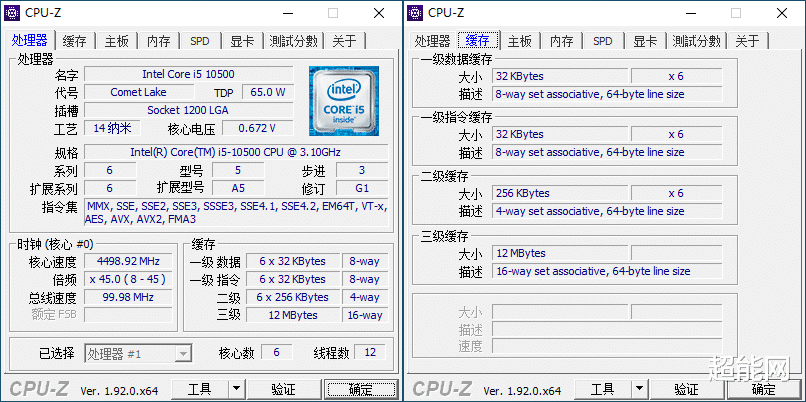The image size is (806, 402).
Task: Click the 16-way level 3 associativity value
Action: (365, 315)
